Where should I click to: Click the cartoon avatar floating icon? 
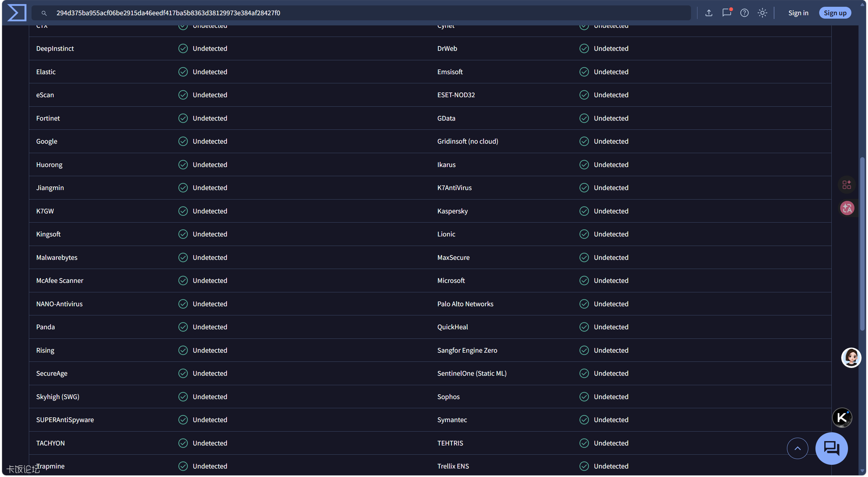coord(851,357)
